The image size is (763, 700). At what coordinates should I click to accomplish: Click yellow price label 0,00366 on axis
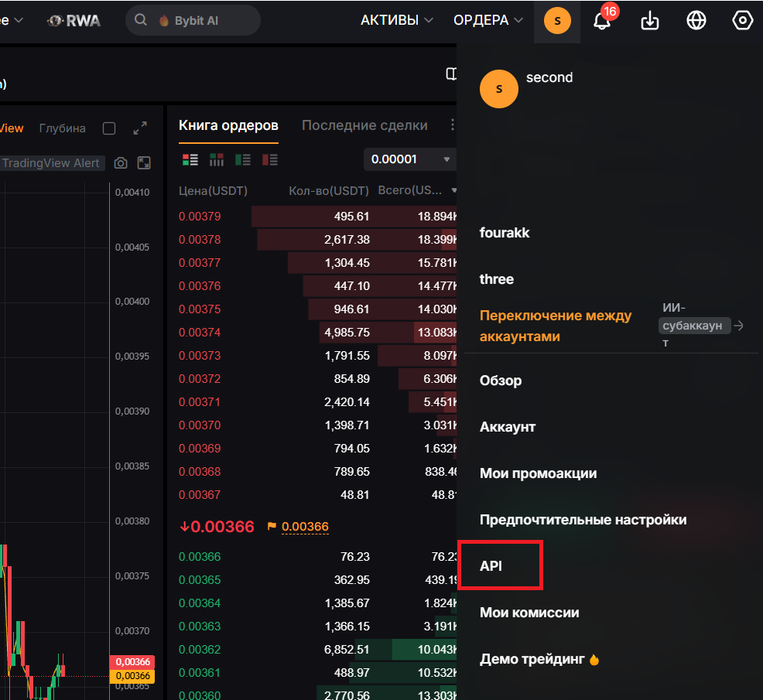point(132,676)
